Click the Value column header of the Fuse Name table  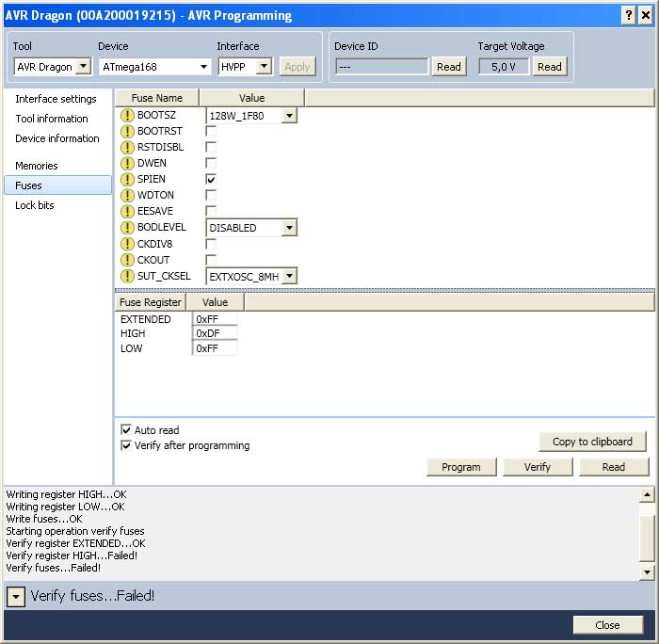coord(251,98)
